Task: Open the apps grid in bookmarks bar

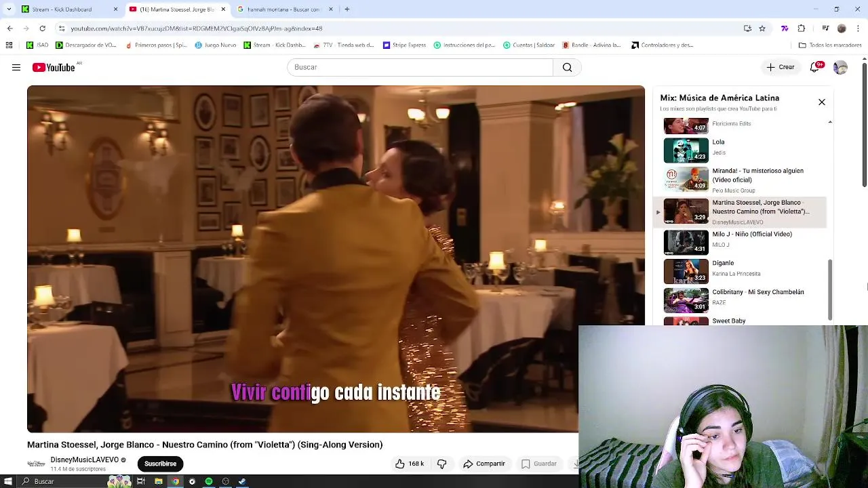Action: pyautogui.click(x=9, y=45)
